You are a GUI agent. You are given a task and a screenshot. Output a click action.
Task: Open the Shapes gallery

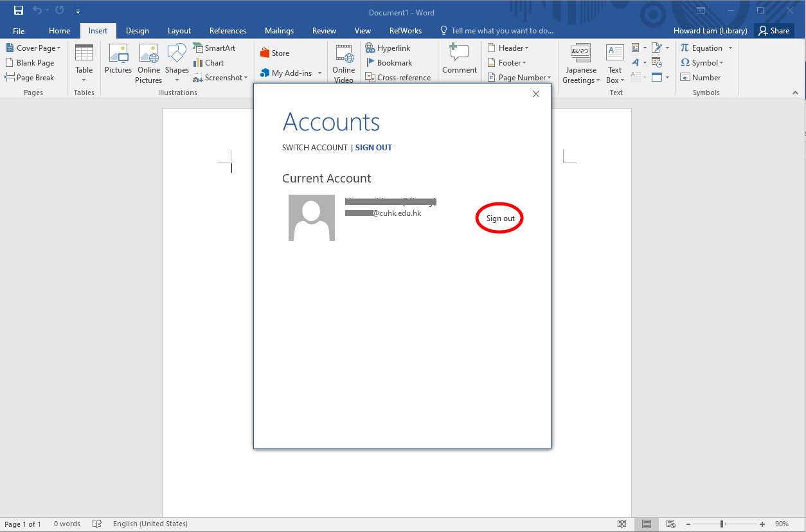(x=177, y=64)
